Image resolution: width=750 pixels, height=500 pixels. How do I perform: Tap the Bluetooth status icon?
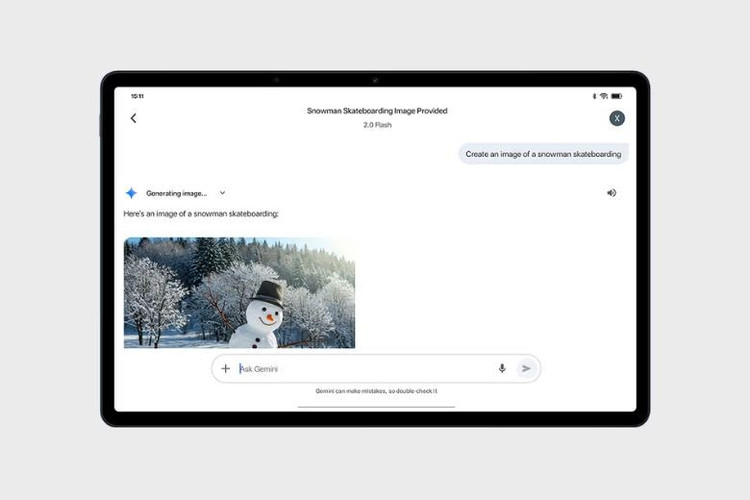[x=594, y=96]
